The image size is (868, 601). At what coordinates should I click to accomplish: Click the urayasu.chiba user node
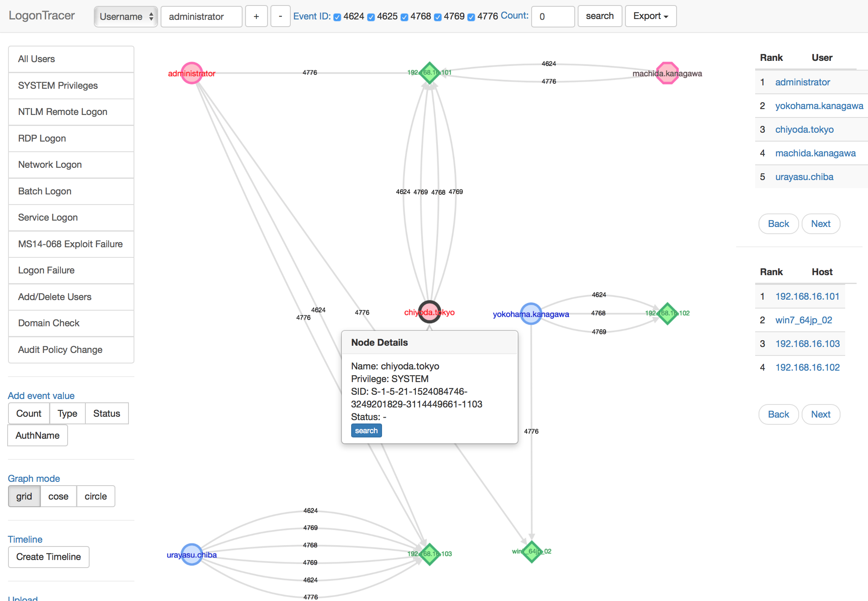[191, 554]
